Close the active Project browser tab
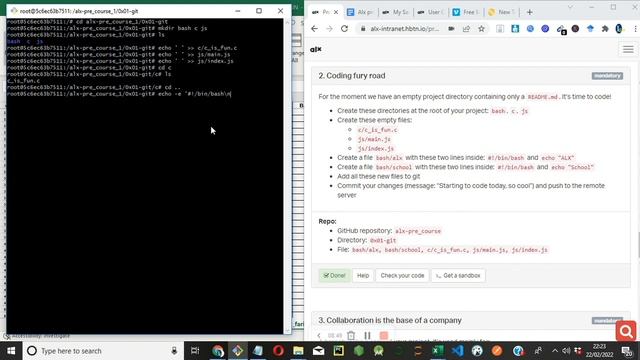This screenshot has height=360, width=640. pyautogui.click(x=336, y=12)
